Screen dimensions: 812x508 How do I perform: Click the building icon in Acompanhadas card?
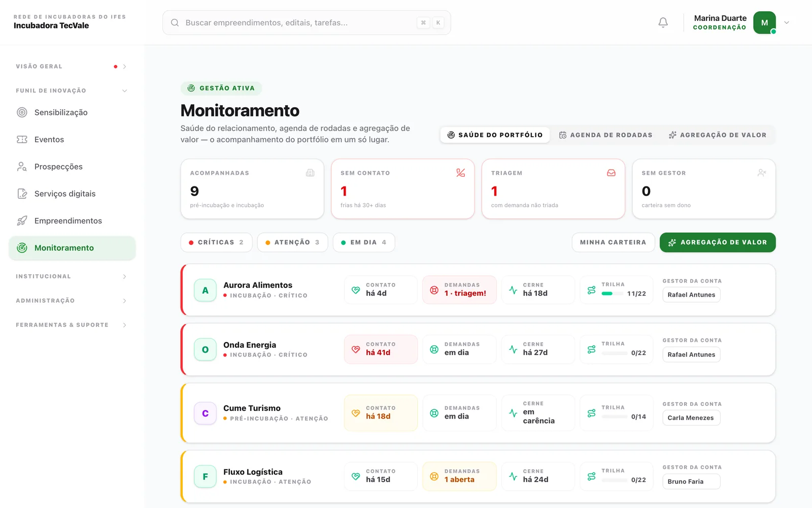310,173
